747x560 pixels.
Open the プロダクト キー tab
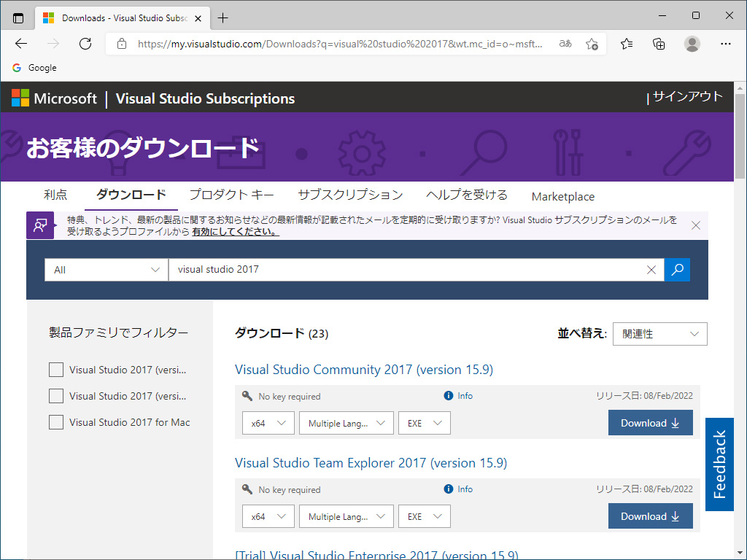pos(232,195)
